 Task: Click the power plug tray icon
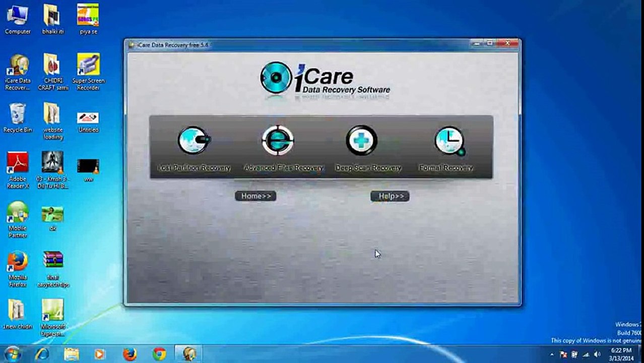pyautogui.click(x=574, y=354)
